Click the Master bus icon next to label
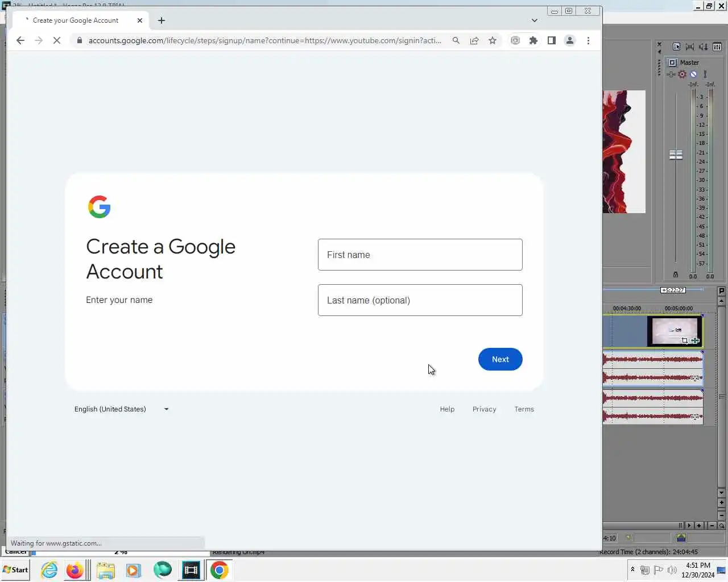 (x=672, y=63)
